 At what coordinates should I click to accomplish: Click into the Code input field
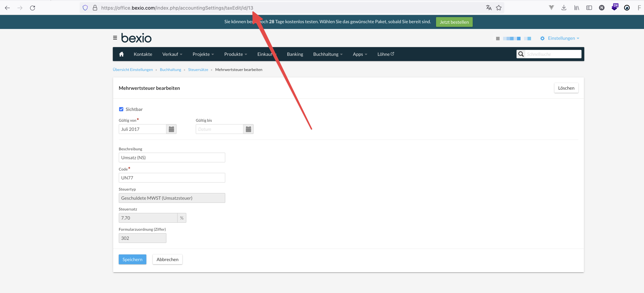pos(172,178)
